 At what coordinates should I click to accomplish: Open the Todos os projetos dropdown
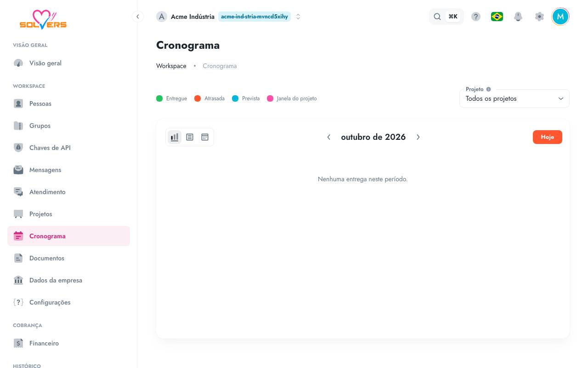coord(514,98)
